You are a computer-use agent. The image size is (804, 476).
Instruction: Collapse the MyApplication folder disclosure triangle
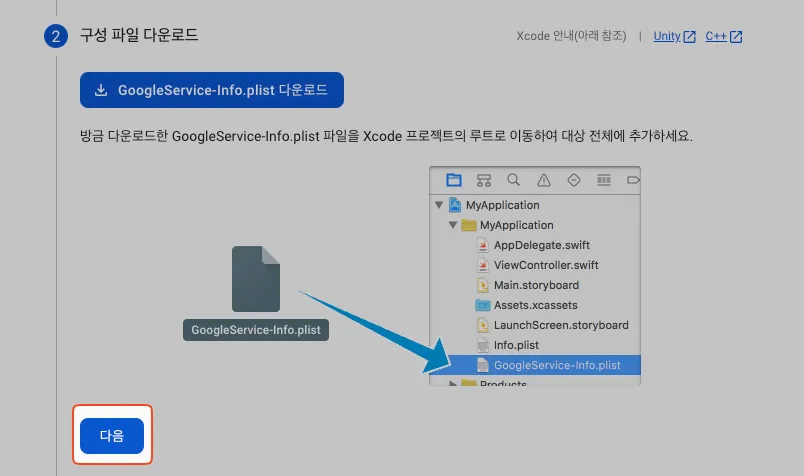click(x=453, y=225)
